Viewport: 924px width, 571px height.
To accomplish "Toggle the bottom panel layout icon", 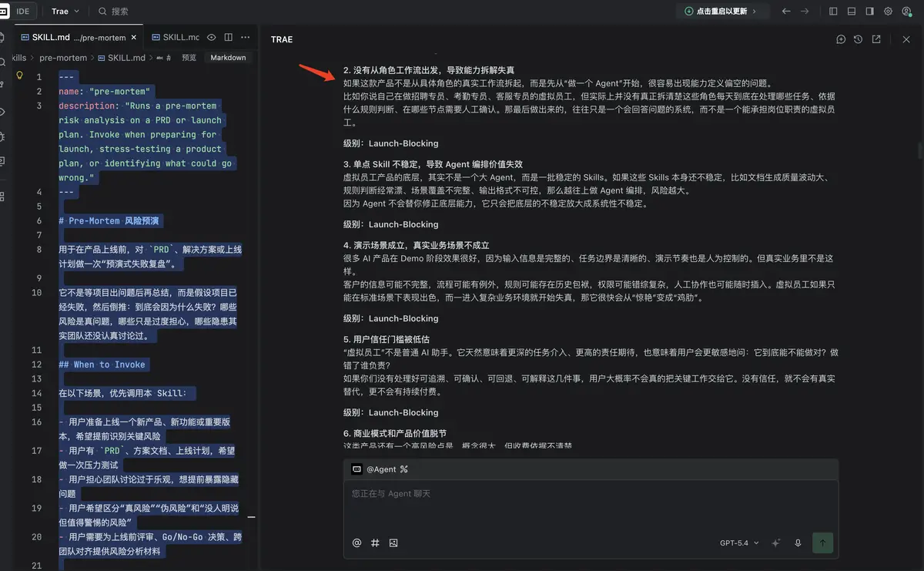I will coord(852,12).
